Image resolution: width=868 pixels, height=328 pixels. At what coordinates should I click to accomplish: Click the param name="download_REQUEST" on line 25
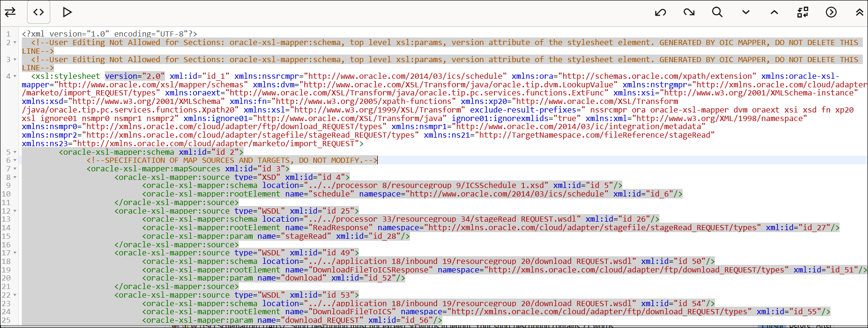(311, 320)
